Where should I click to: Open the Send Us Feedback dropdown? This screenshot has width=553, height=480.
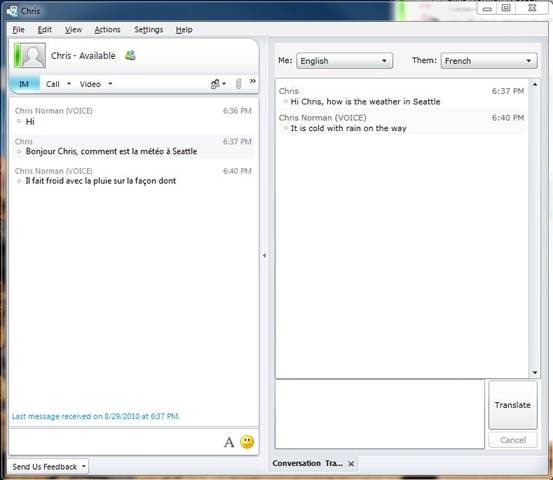tap(48, 467)
